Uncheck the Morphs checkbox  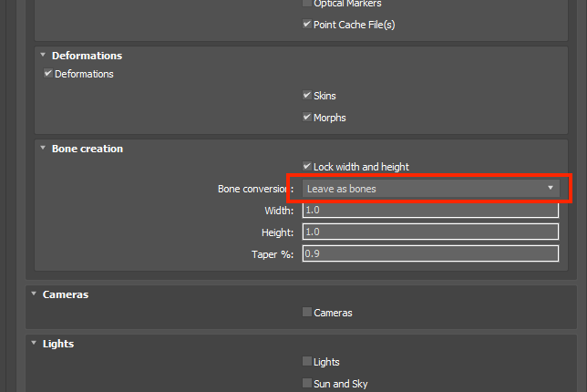[x=307, y=118]
